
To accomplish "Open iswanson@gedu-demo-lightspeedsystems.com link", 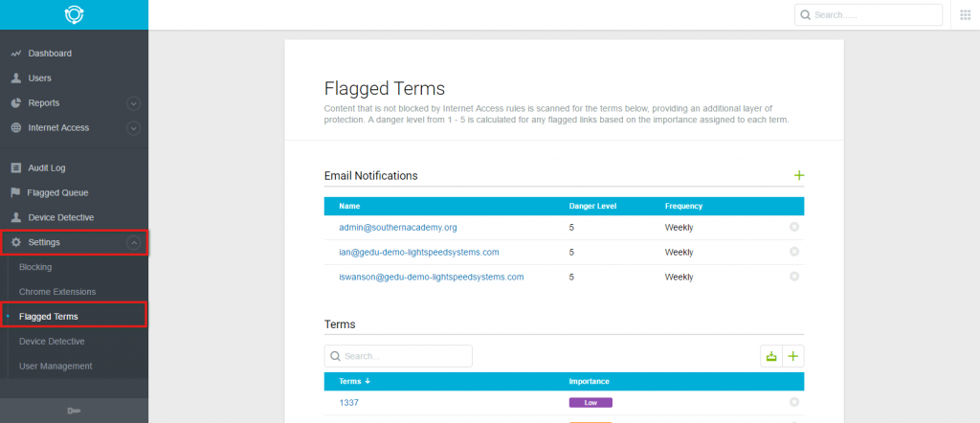I will (432, 277).
